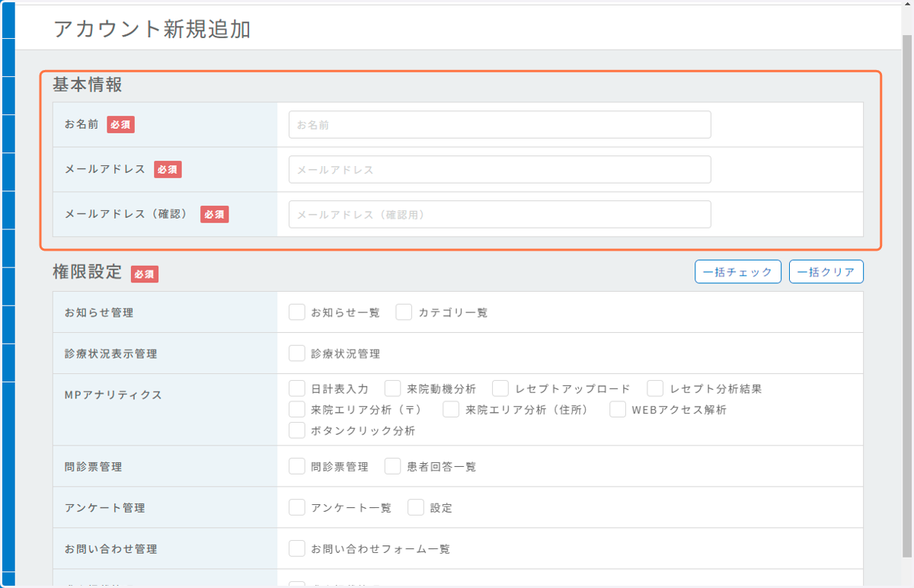
Task: Enable 来院エリア分析（住所） checkbox
Action: point(451,410)
